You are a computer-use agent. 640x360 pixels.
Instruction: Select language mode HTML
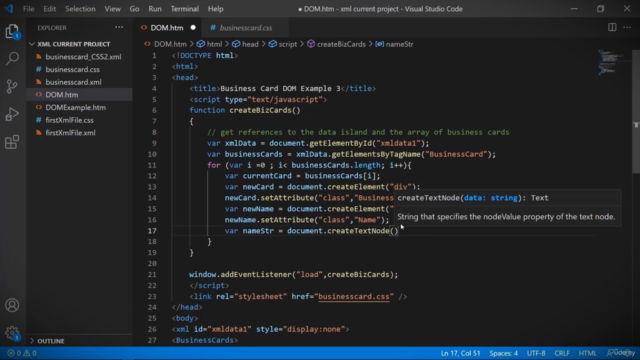pos(587,353)
